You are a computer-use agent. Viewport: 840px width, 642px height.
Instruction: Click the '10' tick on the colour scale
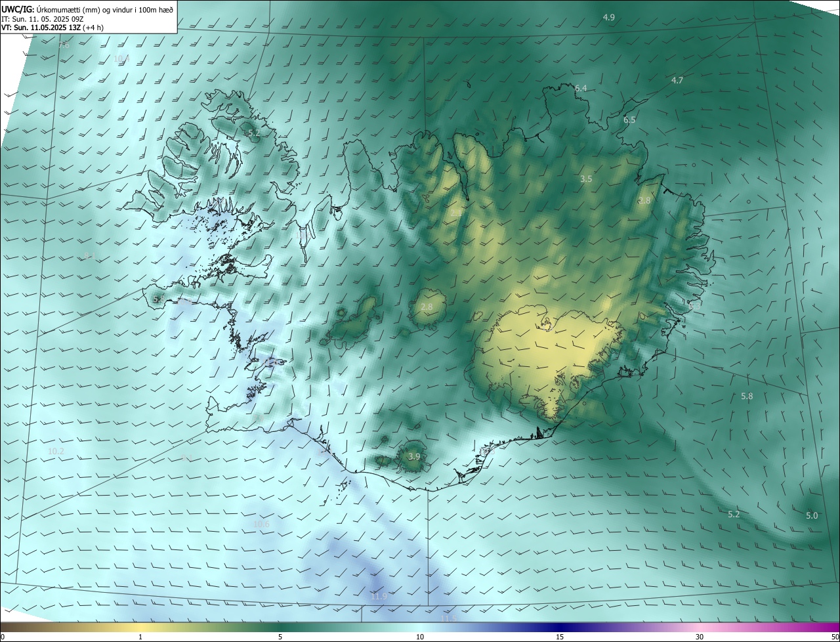coord(420,637)
